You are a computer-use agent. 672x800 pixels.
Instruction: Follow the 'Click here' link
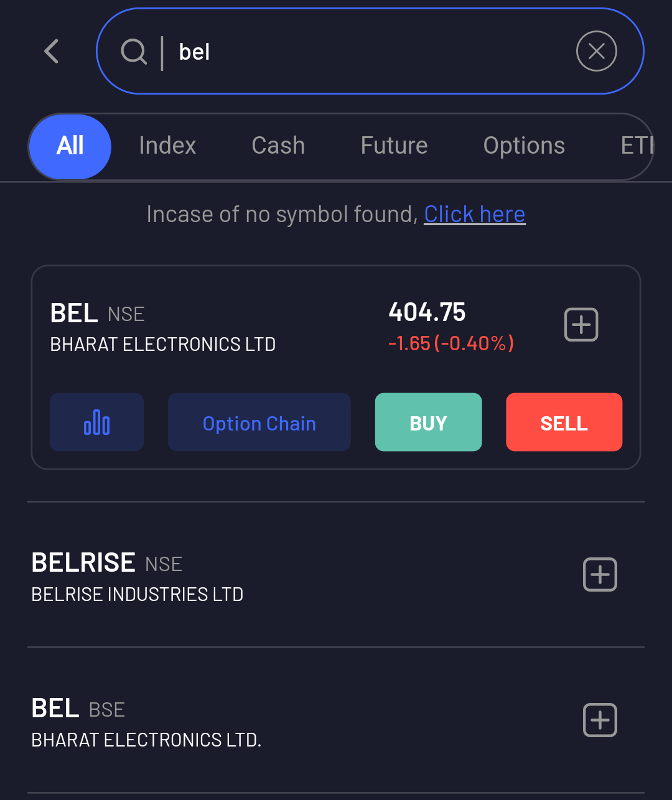(x=475, y=215)
